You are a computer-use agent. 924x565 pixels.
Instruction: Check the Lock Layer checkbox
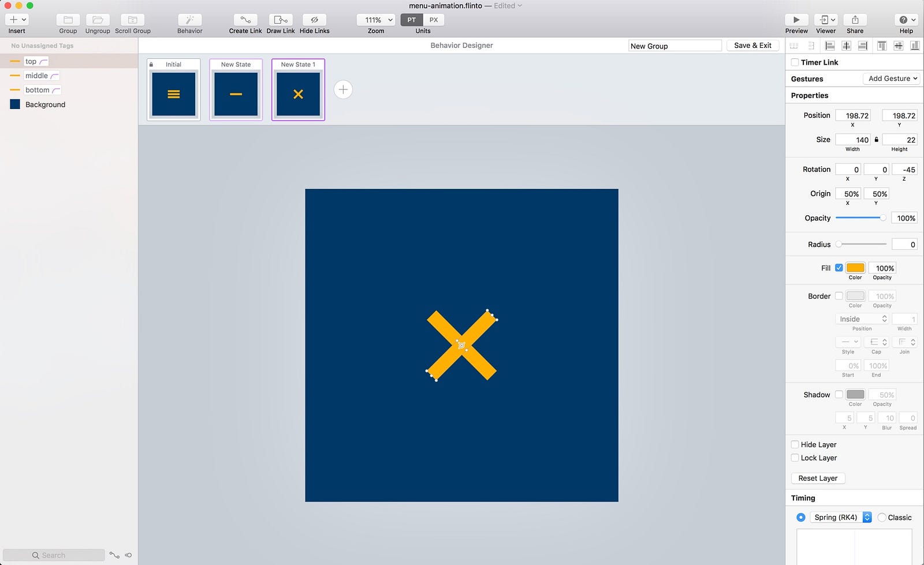coord(795,458)
